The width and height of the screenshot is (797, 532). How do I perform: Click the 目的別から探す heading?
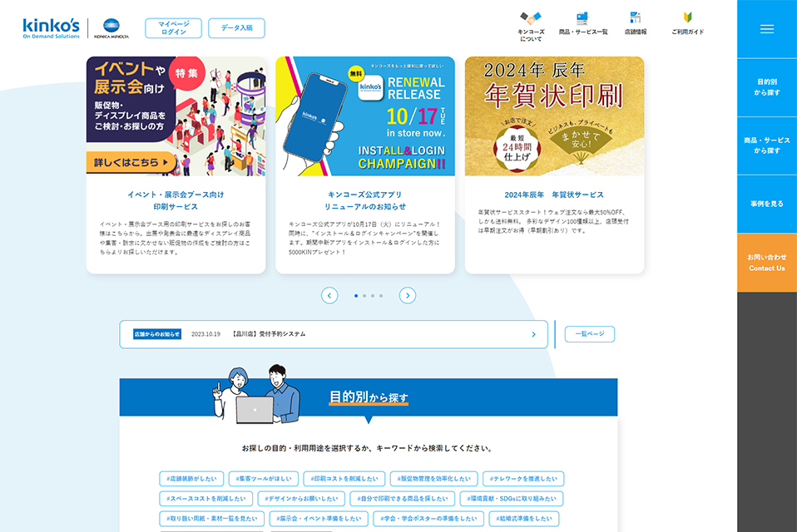coord(369,397)
